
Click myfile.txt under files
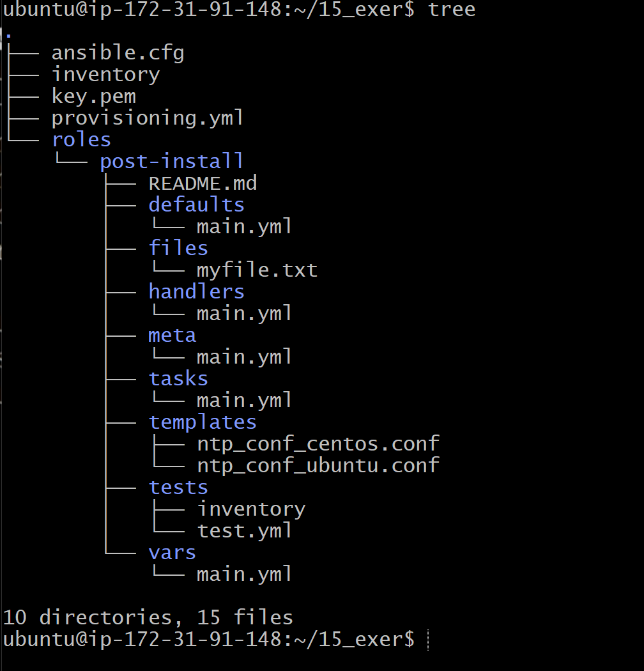pos(257,270)
